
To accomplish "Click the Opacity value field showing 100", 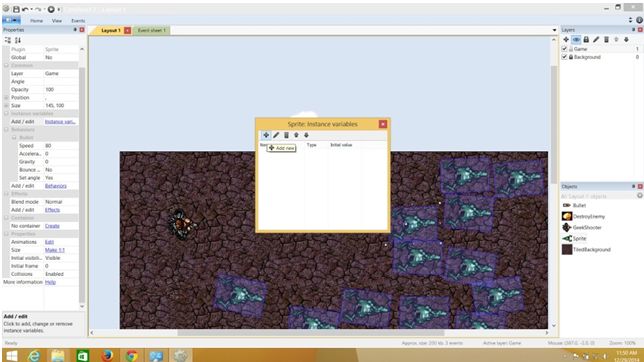I will pos(60,90).
